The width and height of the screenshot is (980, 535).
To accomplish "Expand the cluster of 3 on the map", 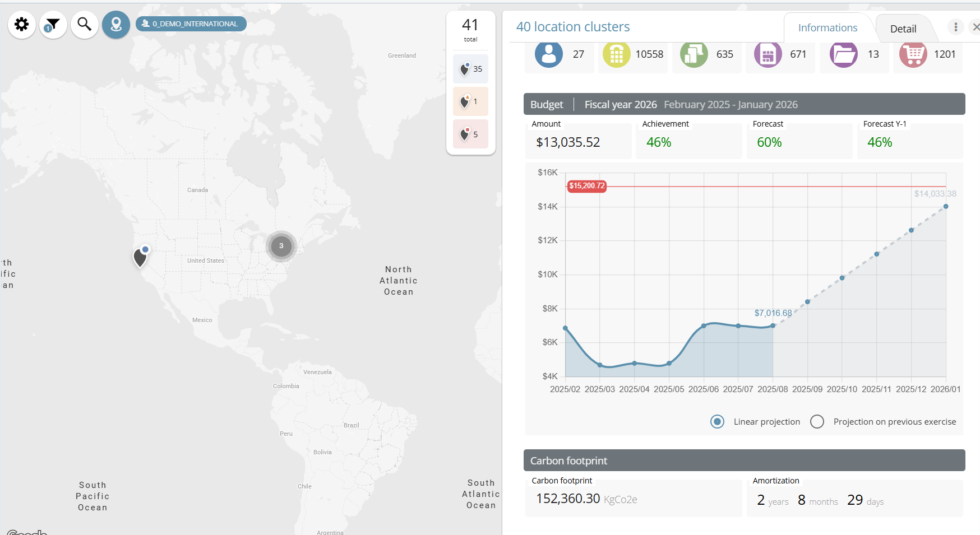I will tap(281, 246).
